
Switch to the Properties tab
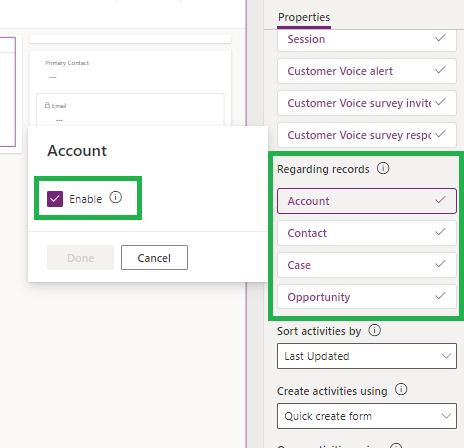(304, 17)
